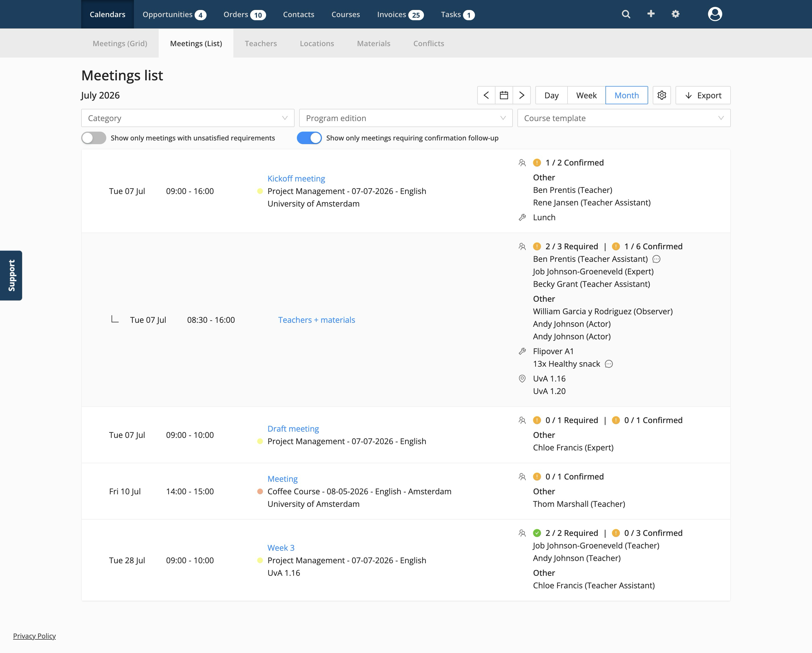Open the user profile avatar menu
This screenshot has height=653, width=812.
click(x=715, y=14)
